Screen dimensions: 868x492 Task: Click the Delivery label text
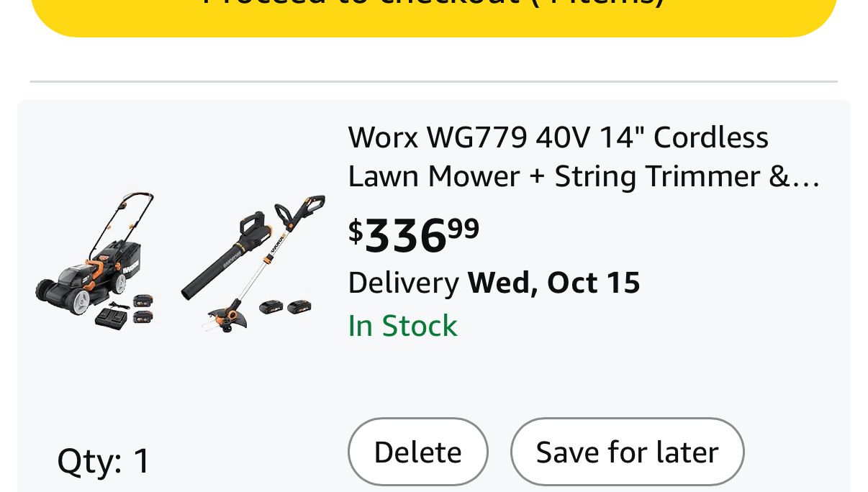[x=403, y=283]
